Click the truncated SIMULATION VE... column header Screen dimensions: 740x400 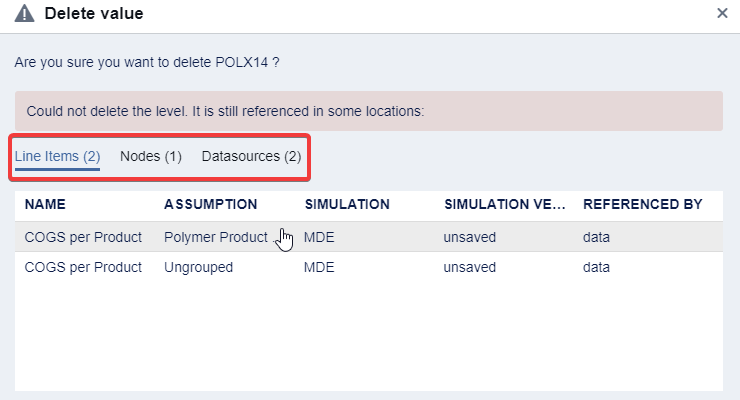[x=506, y=205]
